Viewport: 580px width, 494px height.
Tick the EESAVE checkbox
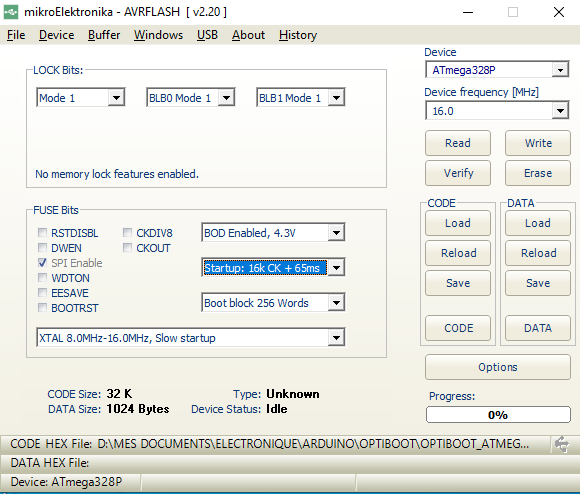pyautogui.click(x=43, y=292)
